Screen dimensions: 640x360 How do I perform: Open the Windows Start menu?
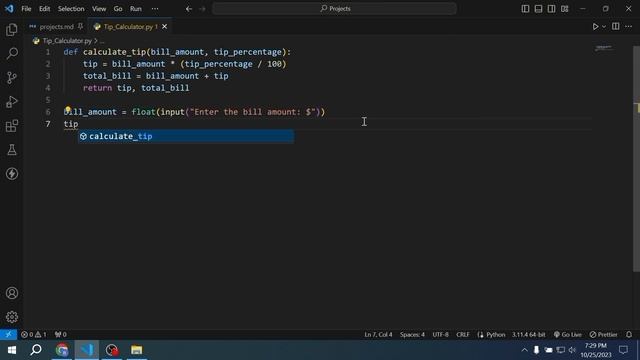12,350
